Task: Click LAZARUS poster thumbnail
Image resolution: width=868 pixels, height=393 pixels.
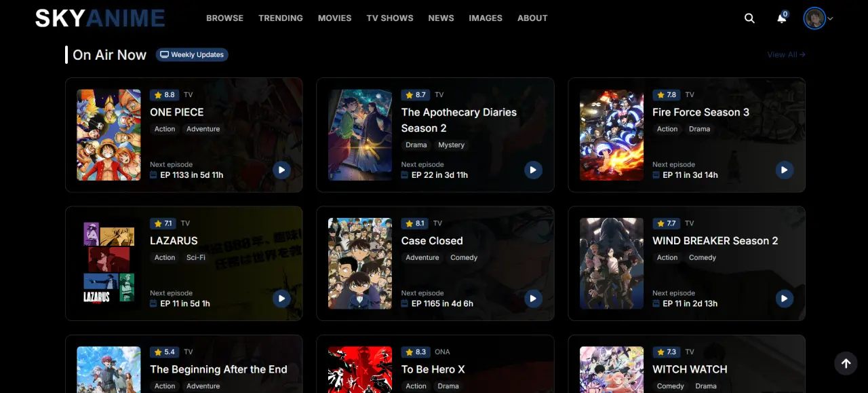Action: (108, 263)
